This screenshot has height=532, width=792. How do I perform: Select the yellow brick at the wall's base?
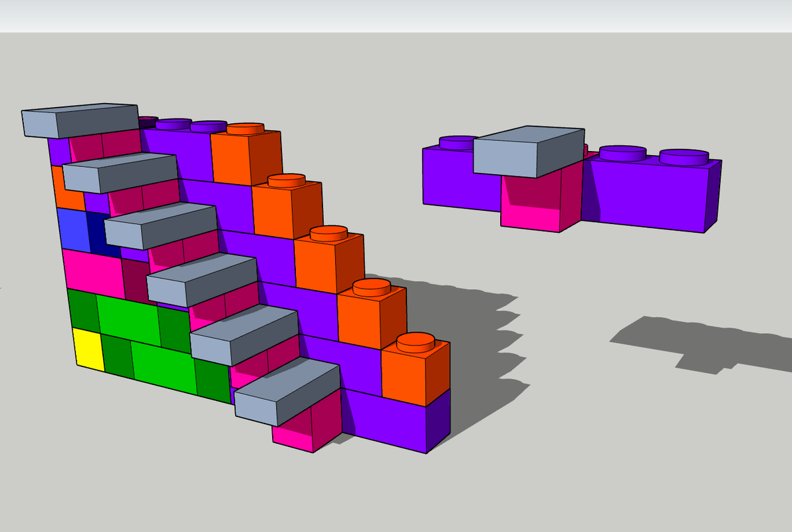pyautogui.click(x=89, y=350)
